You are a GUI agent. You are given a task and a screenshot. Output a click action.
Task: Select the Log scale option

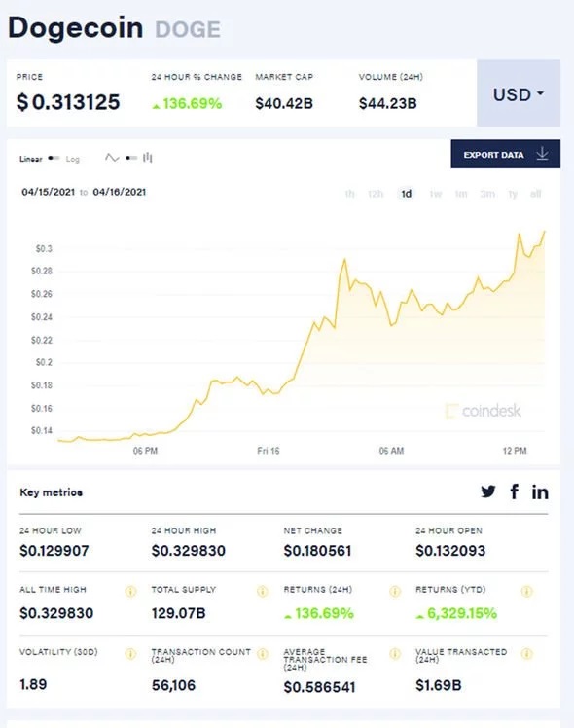pyautogui.click(x=72, y=159)
